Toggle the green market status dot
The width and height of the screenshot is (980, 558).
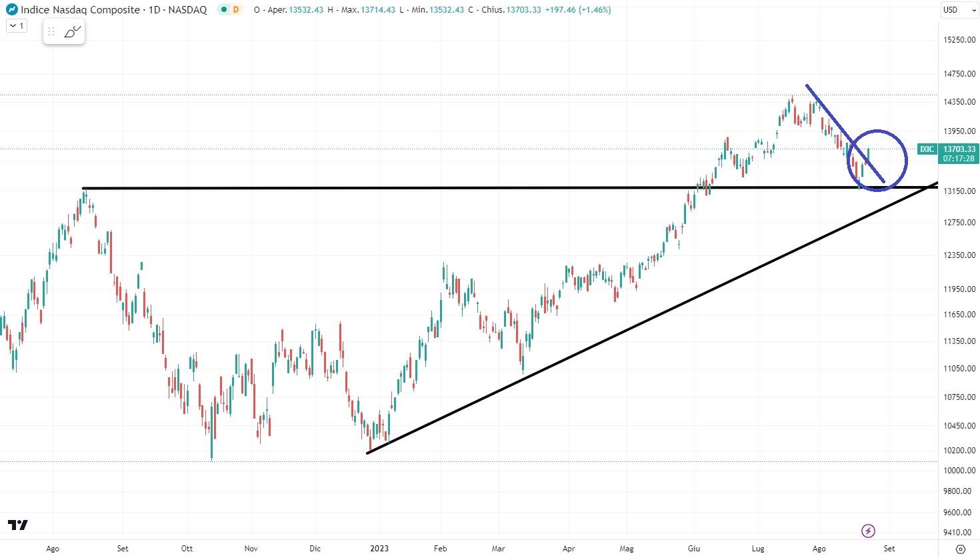coord(223,10)
